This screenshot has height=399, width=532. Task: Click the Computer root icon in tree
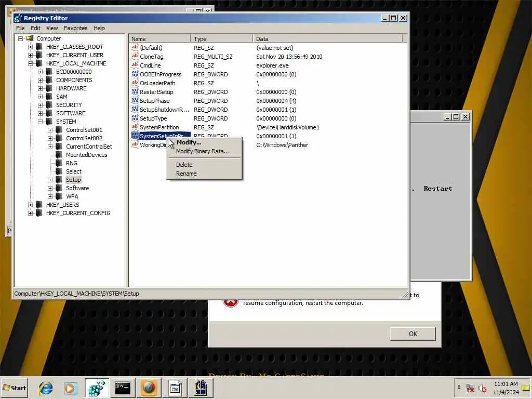pos(30,38)
